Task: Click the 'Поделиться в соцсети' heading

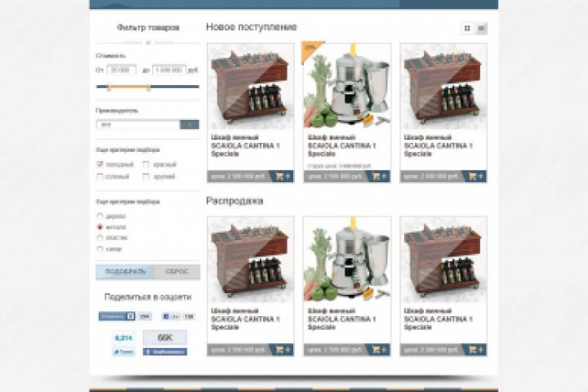Action: click(148, 297)
